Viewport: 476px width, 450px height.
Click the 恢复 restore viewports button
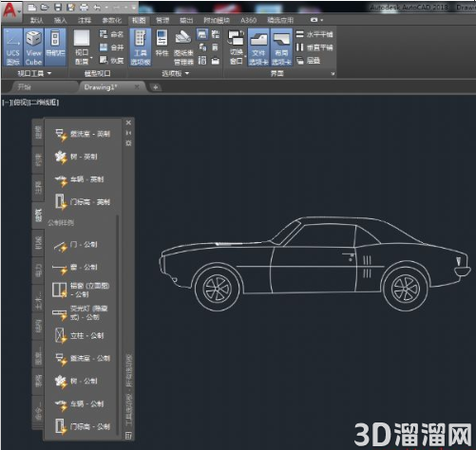pyautogui.click(x=111, y=60)
